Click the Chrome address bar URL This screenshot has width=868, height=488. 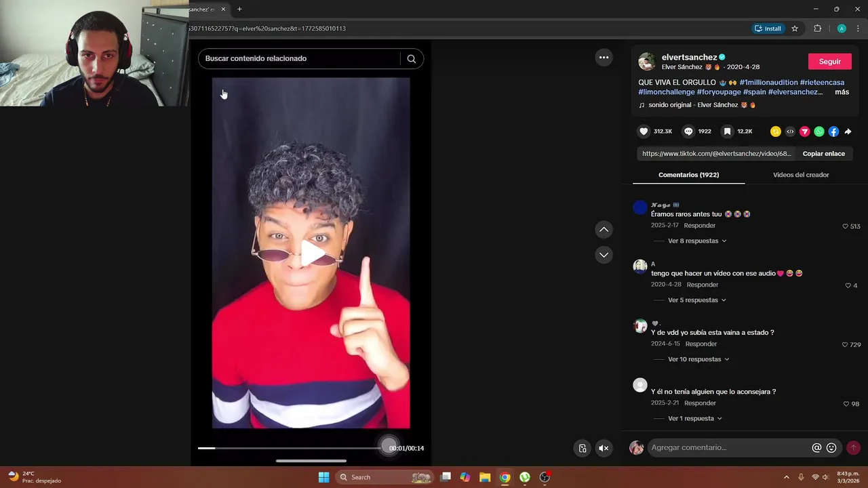[x=268, y=28]
